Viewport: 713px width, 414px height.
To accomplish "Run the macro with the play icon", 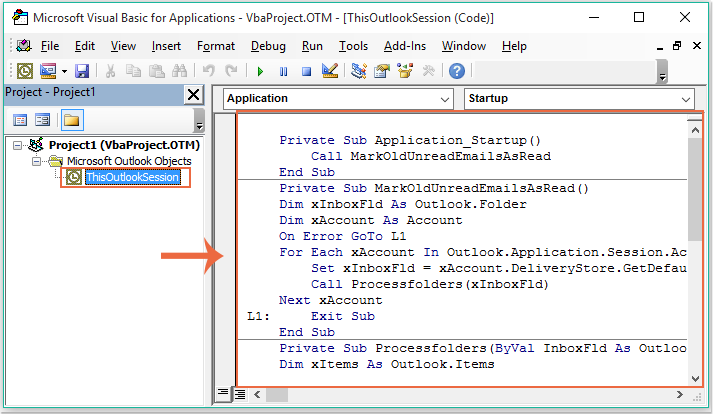I will pos(260,71).
